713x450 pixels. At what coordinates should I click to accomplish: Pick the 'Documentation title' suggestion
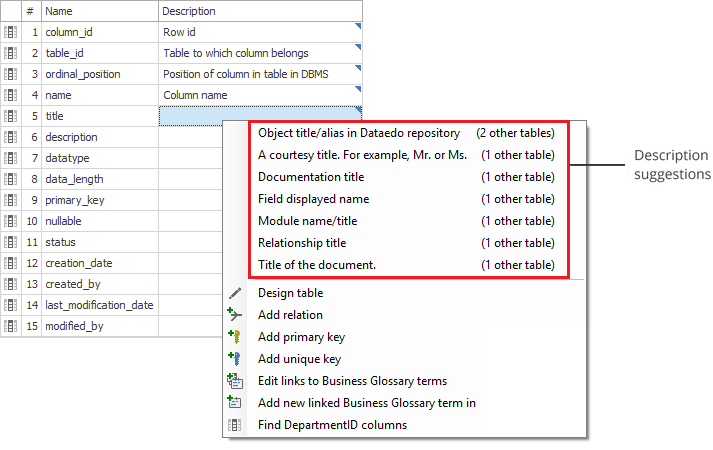[311, 177]
